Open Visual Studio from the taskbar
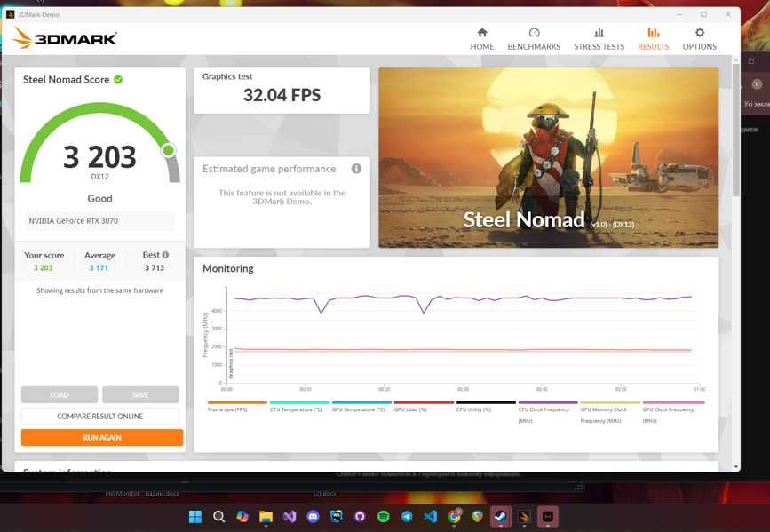This screenshot has height=532, width=770. 290,516
